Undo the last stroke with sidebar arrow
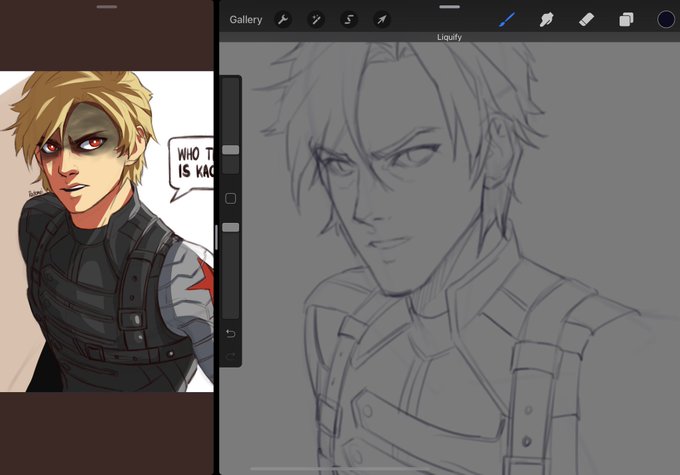The width and height of the screenshot is (680, 475). point(231,334)
